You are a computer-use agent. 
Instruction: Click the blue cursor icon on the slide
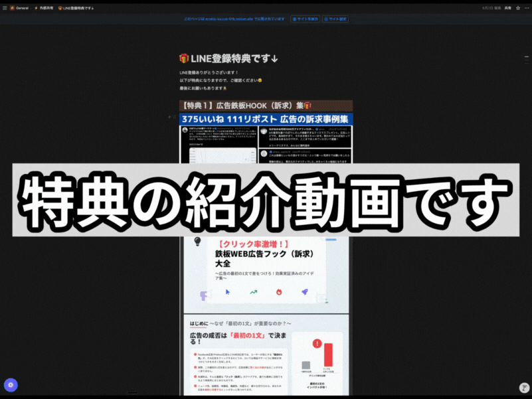pos(228,292)
